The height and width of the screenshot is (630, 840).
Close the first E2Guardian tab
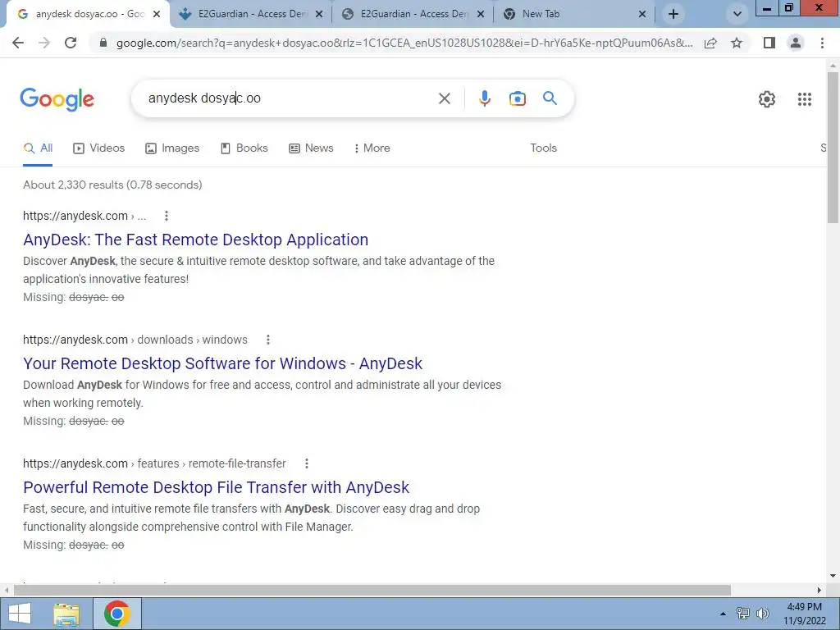coord(319,14)
